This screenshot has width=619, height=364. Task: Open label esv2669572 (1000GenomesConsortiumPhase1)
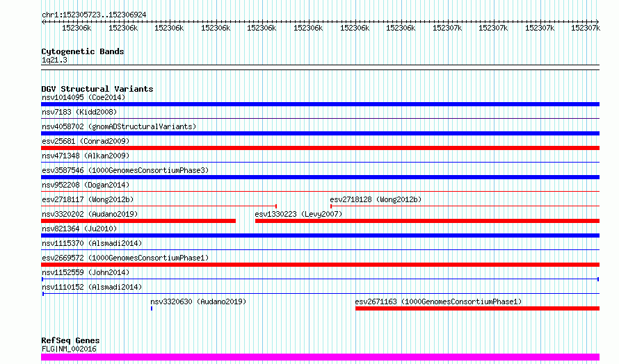(125, 258)
